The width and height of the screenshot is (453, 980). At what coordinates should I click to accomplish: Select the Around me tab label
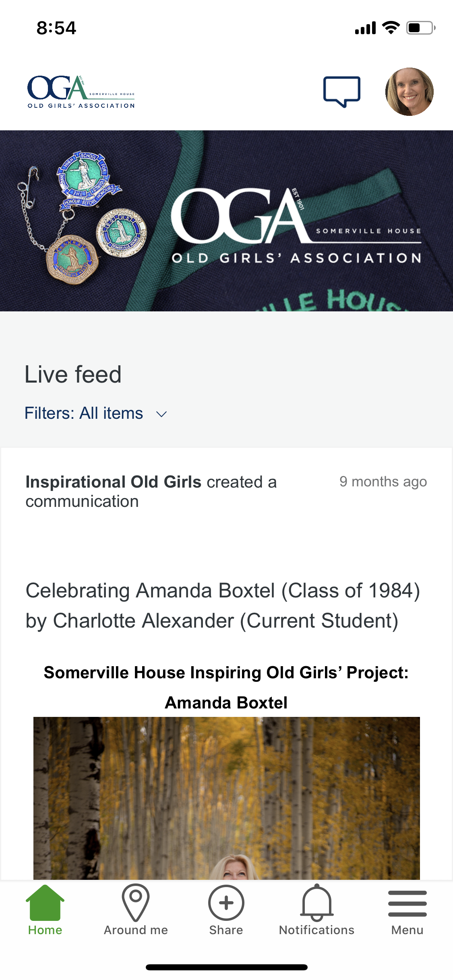click(x=136, y=930)
